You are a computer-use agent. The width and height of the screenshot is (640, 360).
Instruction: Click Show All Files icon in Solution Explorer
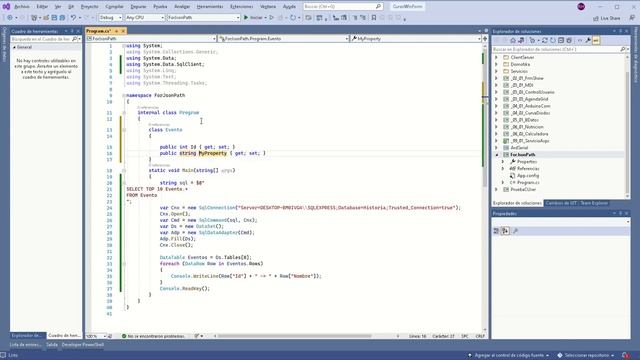point(569,40)
